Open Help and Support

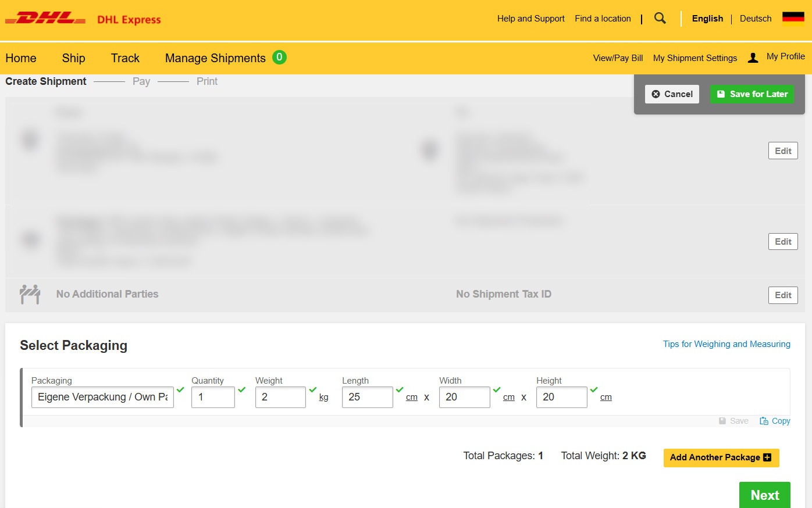(x=530, y=19)
